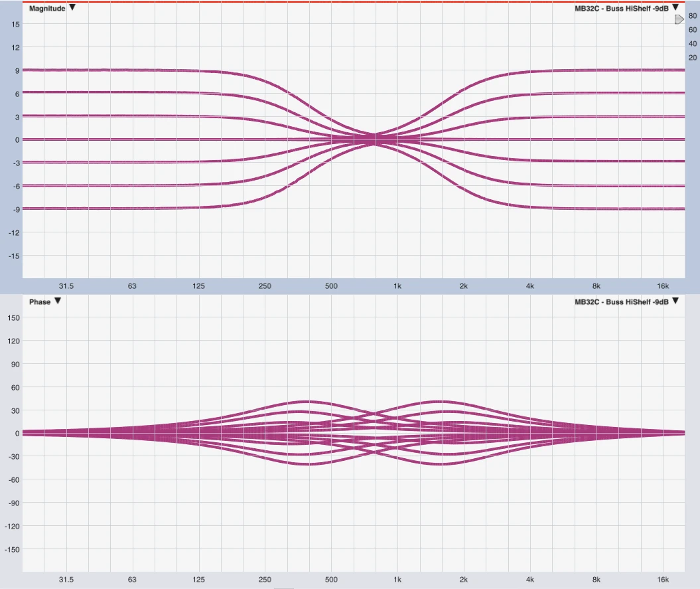Click the flat 0 dB magnitude trace
The image size is (700, 589).
[100, 139]
